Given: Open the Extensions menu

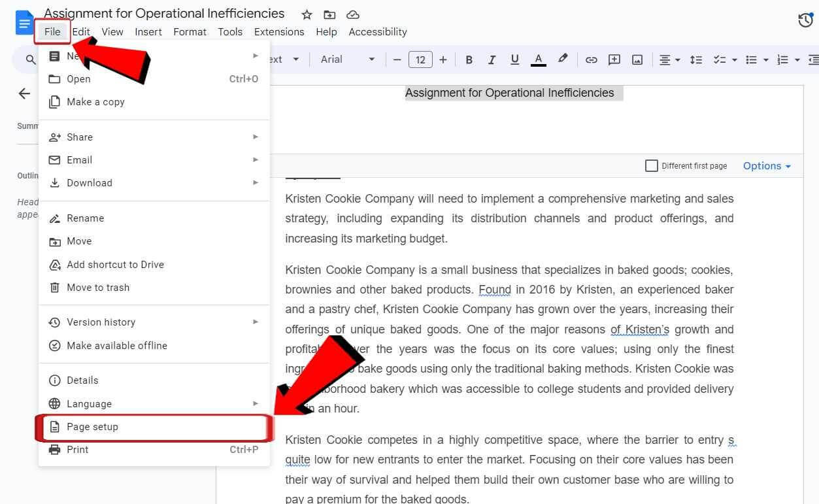Looking at the screenshot, I should tap(278, 31).
